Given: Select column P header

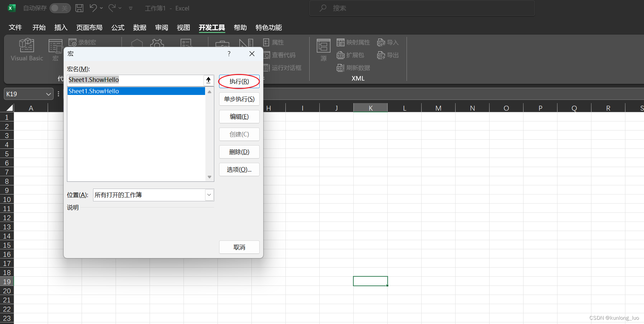Looking at the screenshot, I should click(540, 108).
